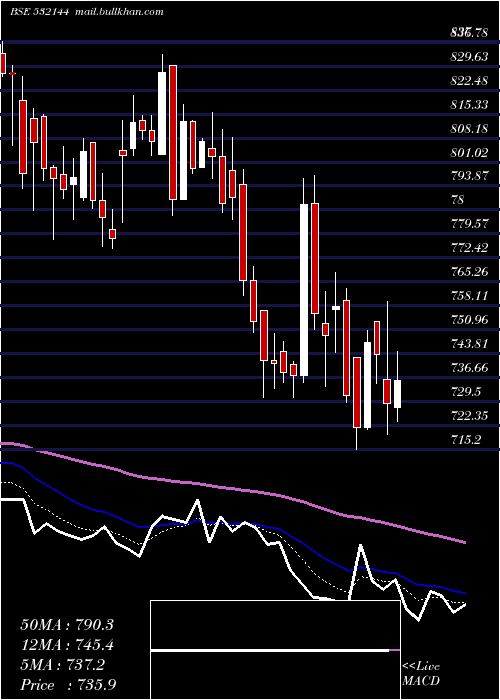The width and height of the screenshot is (500, 700).
Task: Select the 765.26 price axis label
Action: click(x=468, y=272)
